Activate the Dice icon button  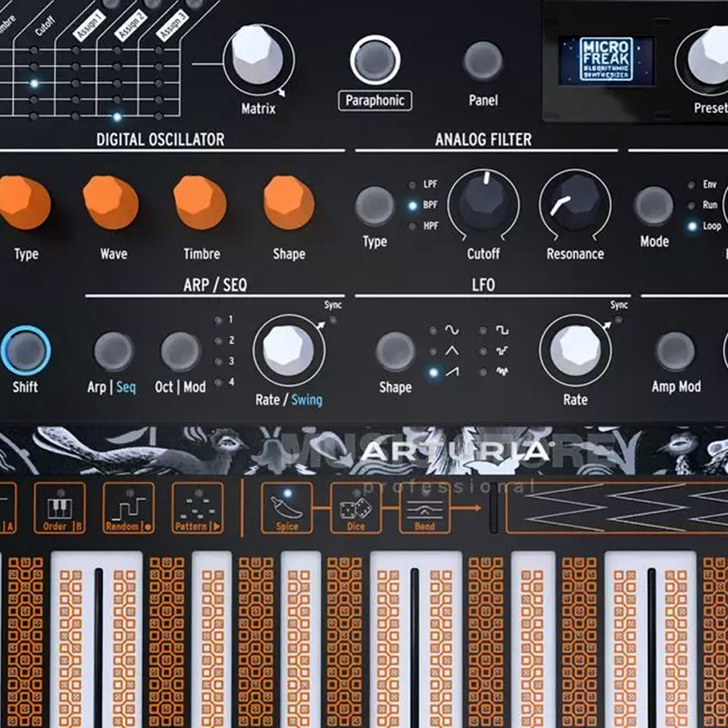coord(356,507)
